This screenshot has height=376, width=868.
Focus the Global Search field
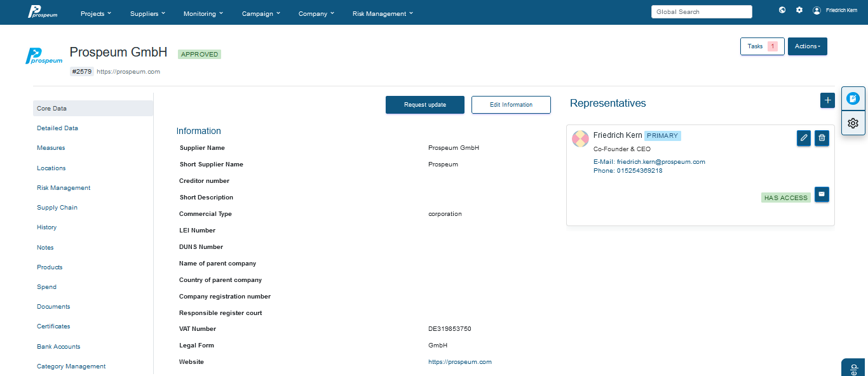(702, 12)
